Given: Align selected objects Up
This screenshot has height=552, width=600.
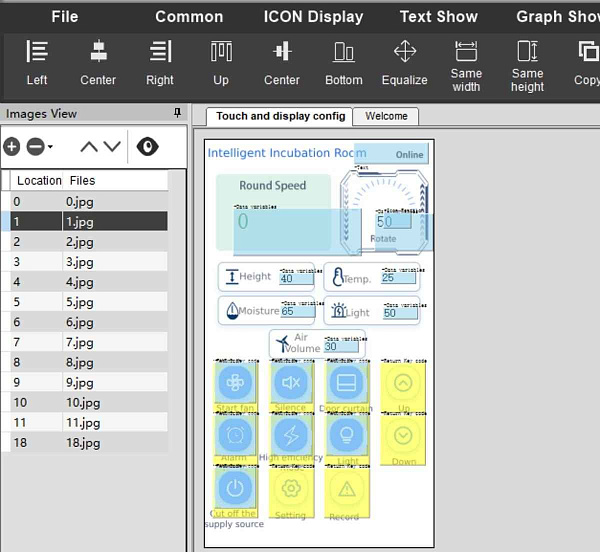Looking at the screenshot, I should 221,62.
